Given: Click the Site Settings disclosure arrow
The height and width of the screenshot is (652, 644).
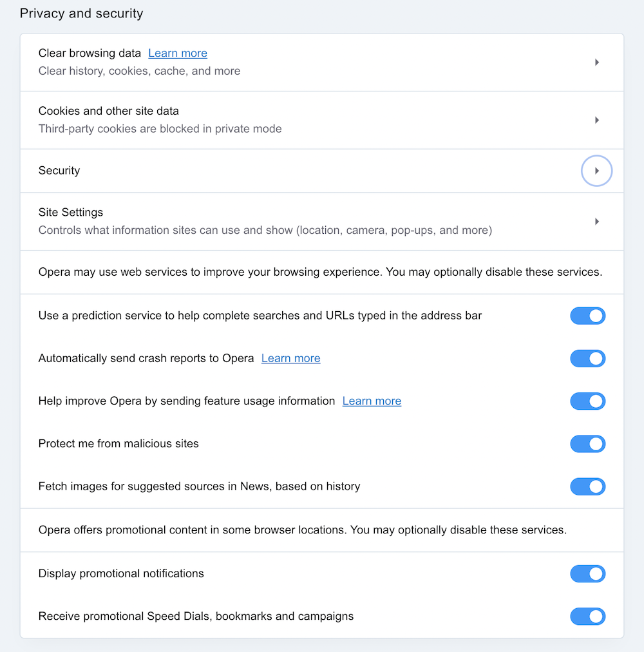Looking at the screenshot, I should click(x=596, y=221).
